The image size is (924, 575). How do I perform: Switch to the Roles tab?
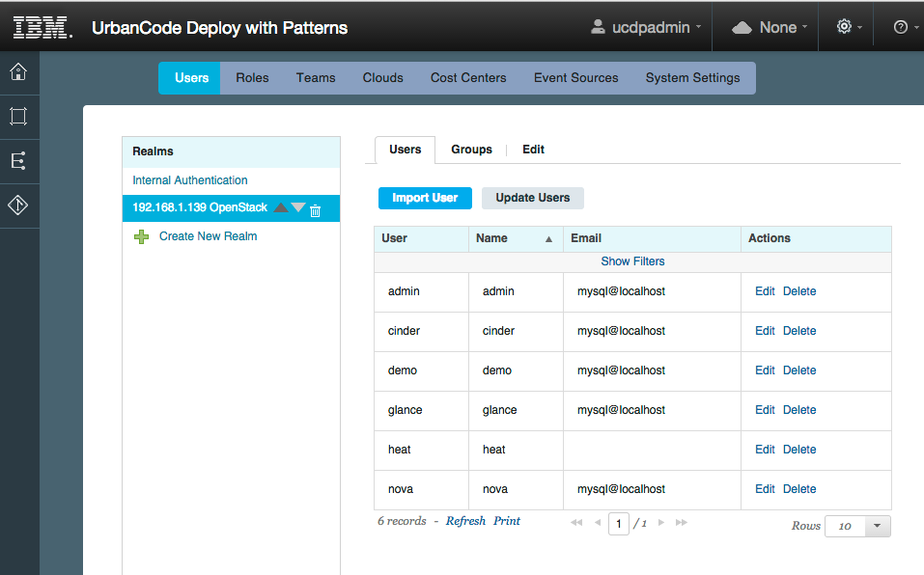(252, 78)
